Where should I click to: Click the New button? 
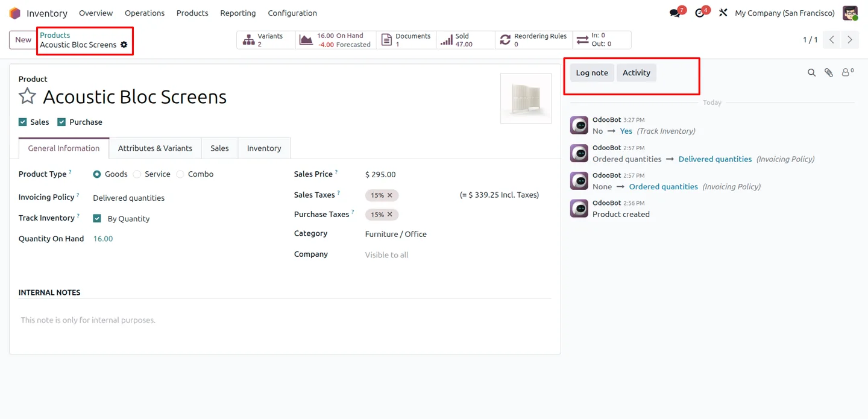coord(23,40)
